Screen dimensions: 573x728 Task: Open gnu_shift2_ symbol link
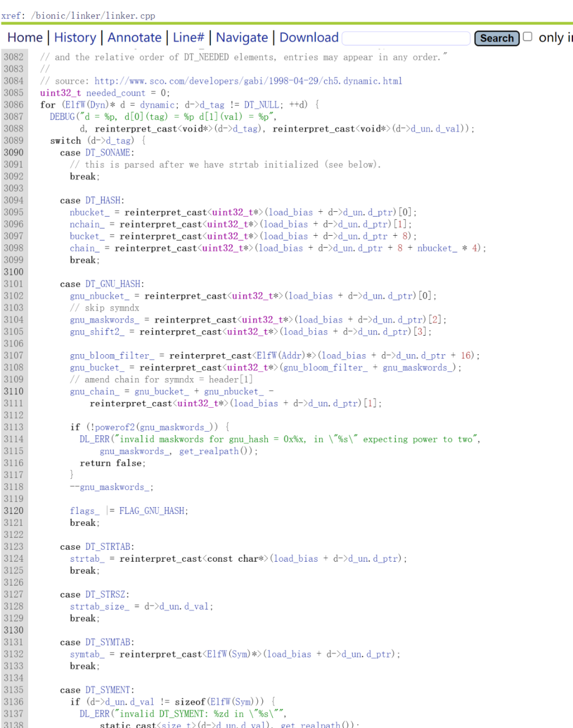(97, 332)
